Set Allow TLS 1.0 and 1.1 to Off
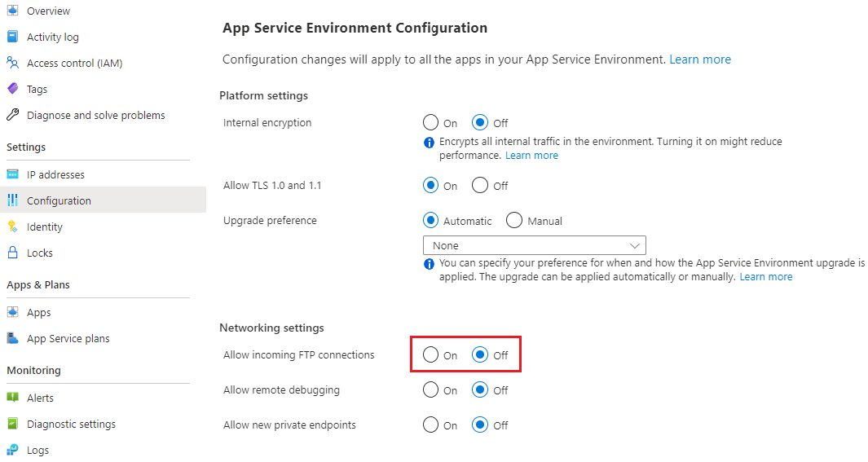The image size is (868, 462). pos(480,186)
